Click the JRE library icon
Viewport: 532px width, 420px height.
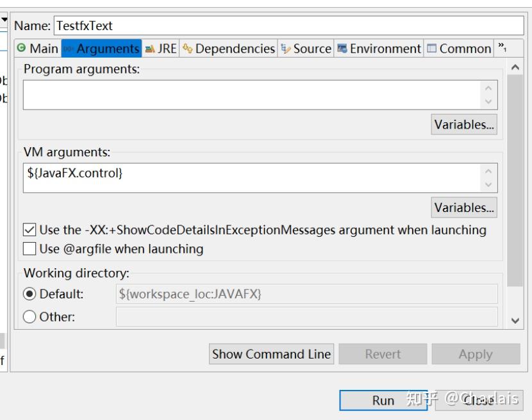point(150,49)
